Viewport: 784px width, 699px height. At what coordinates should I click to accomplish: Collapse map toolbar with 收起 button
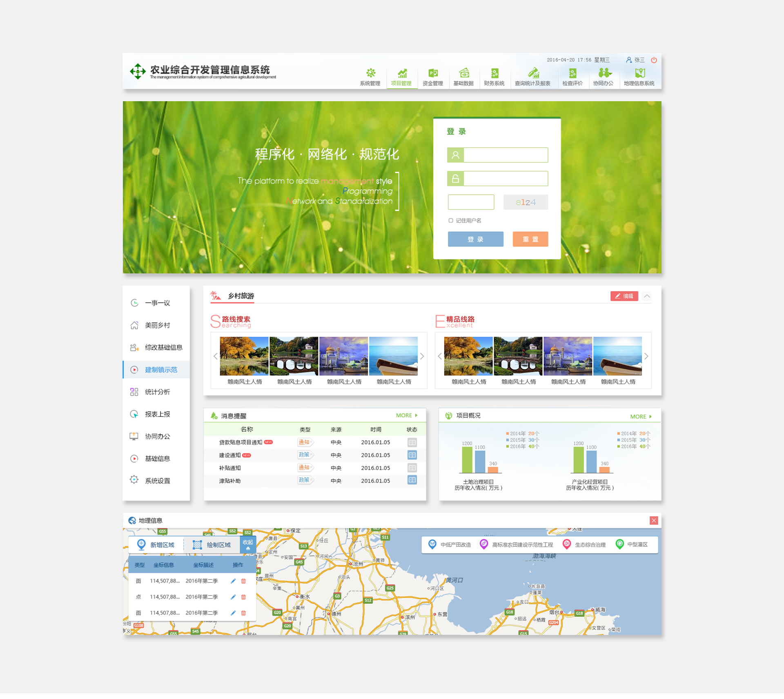pyautogui.click(x=248, y=544)
